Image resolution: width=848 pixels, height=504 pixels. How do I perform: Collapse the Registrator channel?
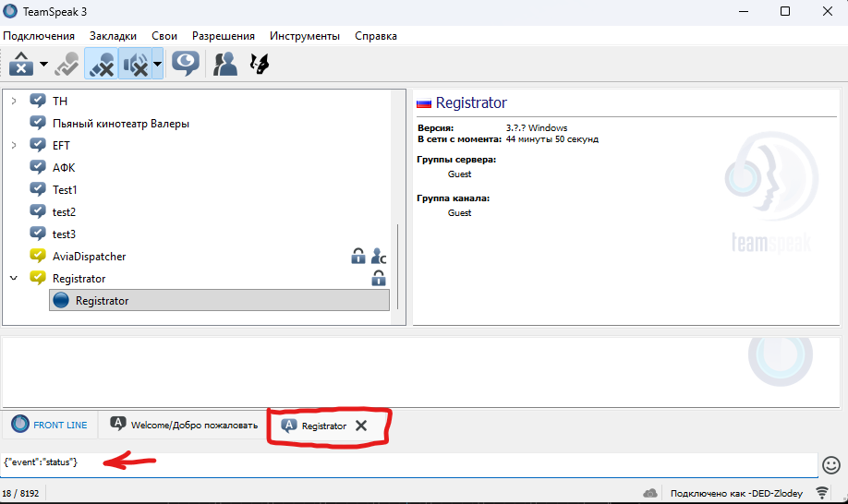pyautogui.click(x=14, y=278)
